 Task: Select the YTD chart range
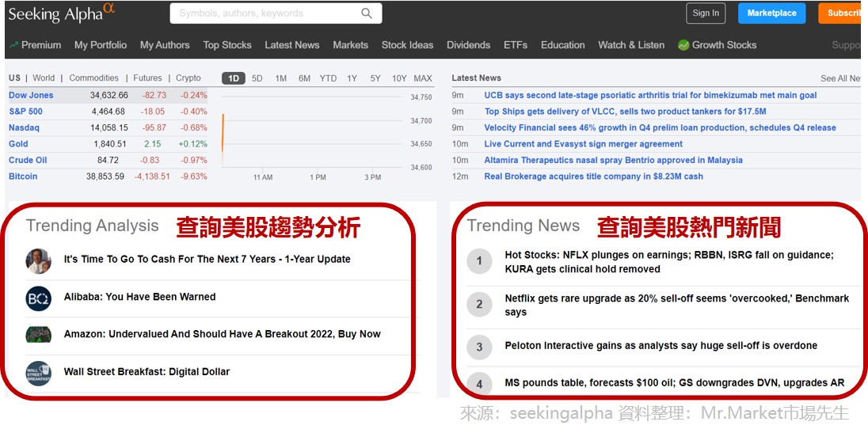[328, 78]
